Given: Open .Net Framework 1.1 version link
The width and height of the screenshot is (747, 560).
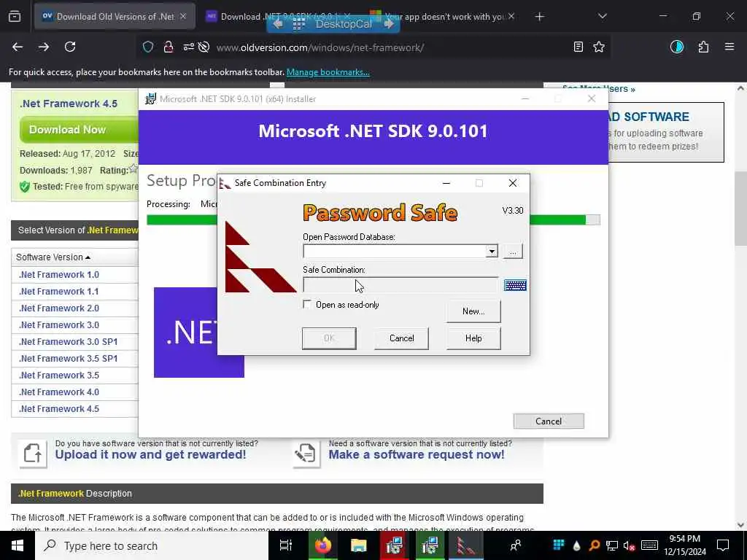Looking at the screenshot, I should [x=59, y=292].
